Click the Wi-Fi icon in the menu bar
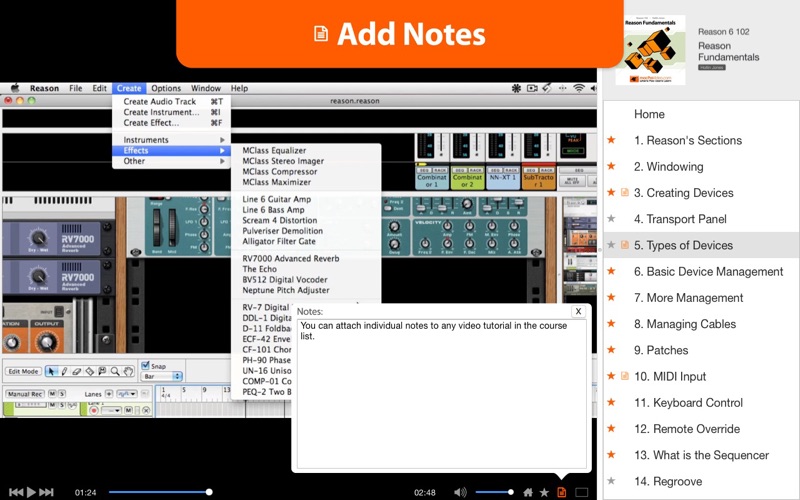This screenshot has width=800, height=500. coord(579,88)
